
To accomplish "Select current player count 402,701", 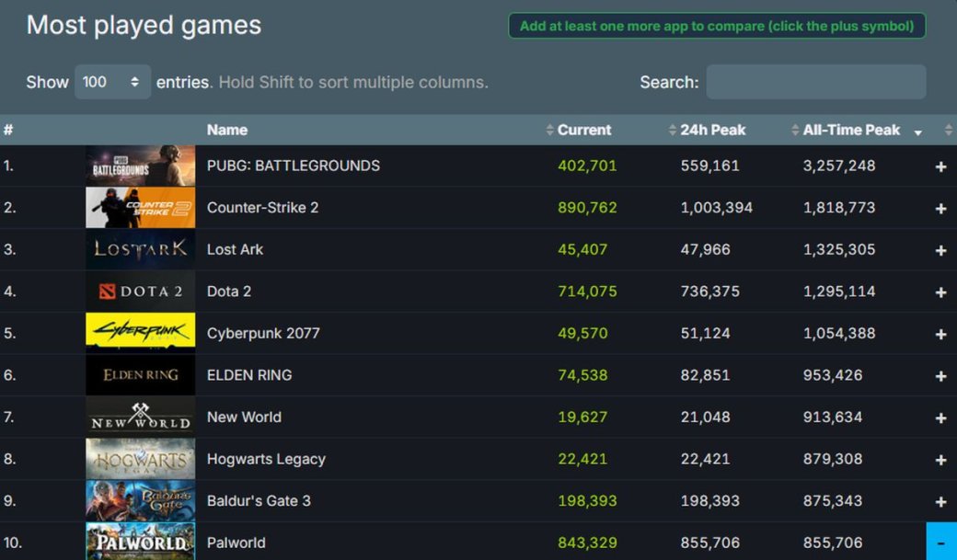I will pos(587,166).
